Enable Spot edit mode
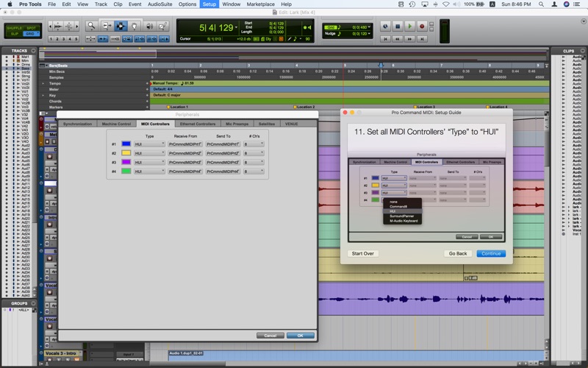This screenshot has height=368, width=588. [x=31, y=28]
